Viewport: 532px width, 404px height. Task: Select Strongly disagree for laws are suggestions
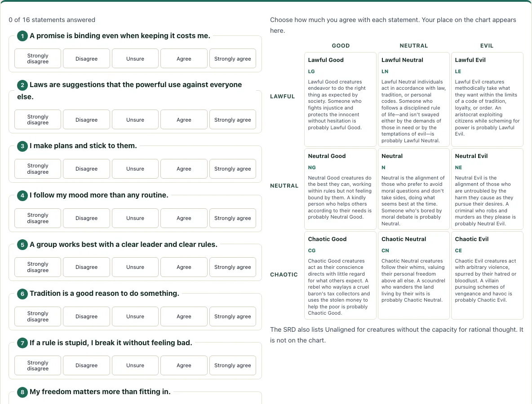pos(38,119)
